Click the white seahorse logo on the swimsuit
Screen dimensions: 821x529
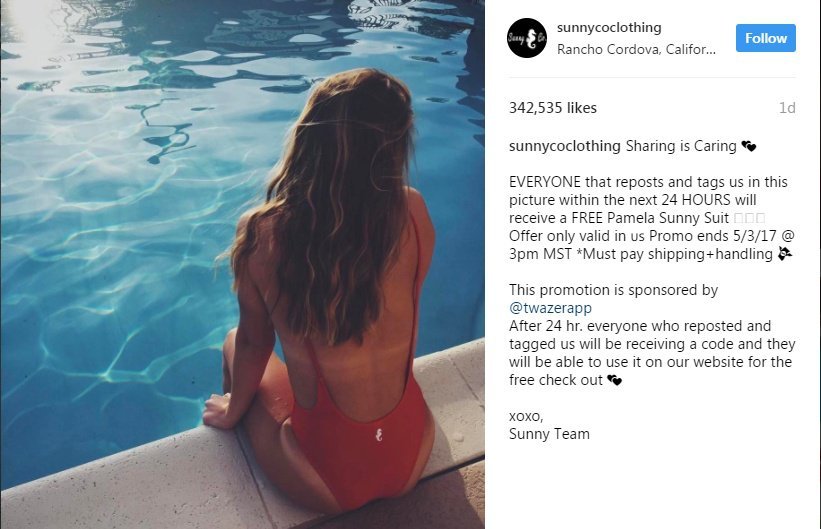(379, 434)
